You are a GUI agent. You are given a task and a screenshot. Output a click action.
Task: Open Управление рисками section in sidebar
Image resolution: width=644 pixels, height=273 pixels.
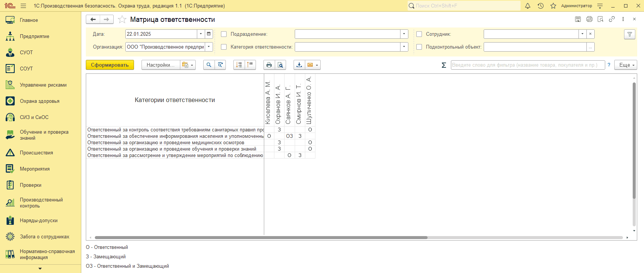click(x=43, y=85)
